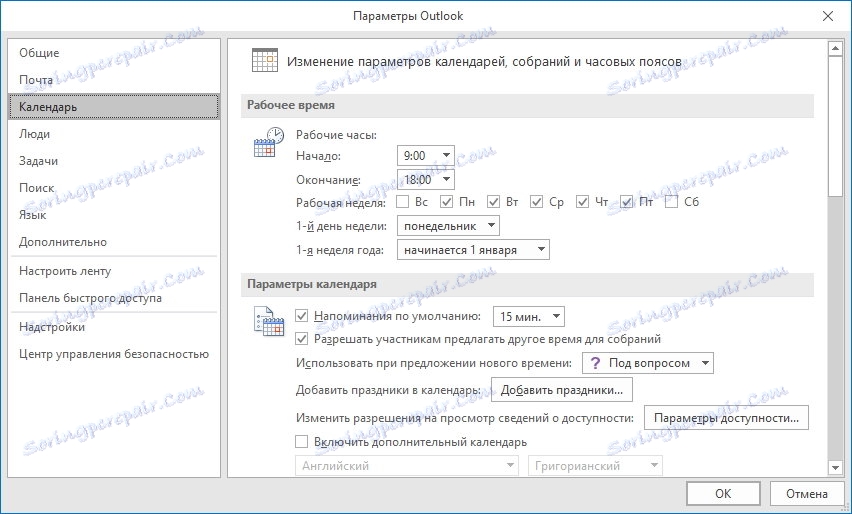The image size is (852, 514).
Task: Select Общие in the sidebar
Action: pos(114,53)
